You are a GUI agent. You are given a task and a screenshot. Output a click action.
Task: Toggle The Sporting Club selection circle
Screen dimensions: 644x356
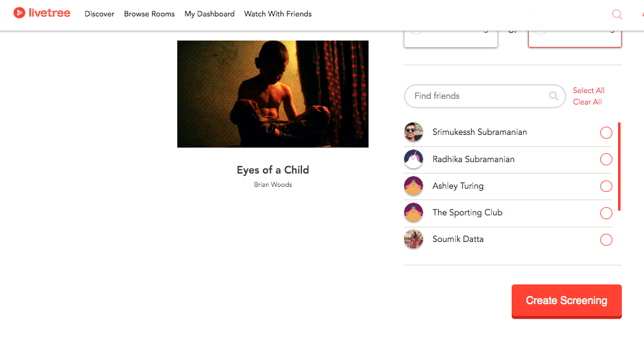[606, 213]
